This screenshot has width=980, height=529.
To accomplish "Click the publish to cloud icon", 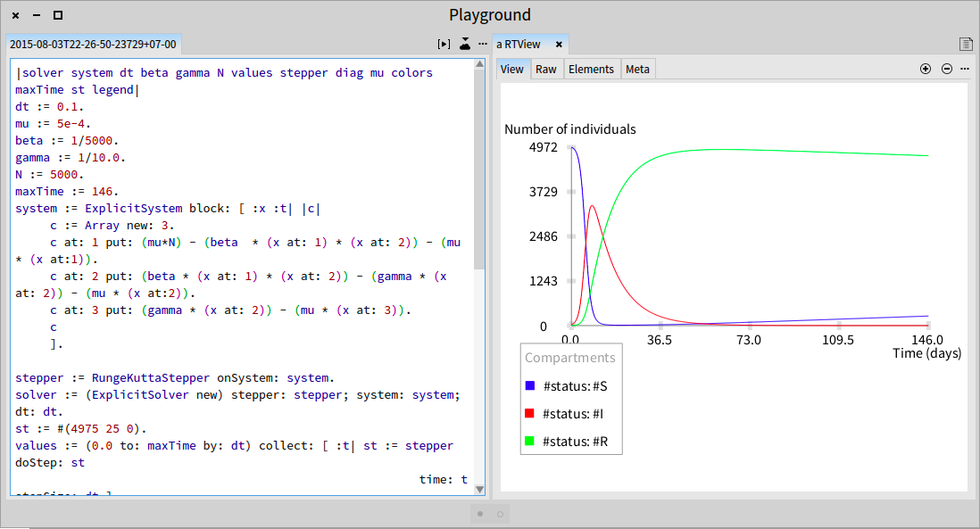I will (465, 44).
